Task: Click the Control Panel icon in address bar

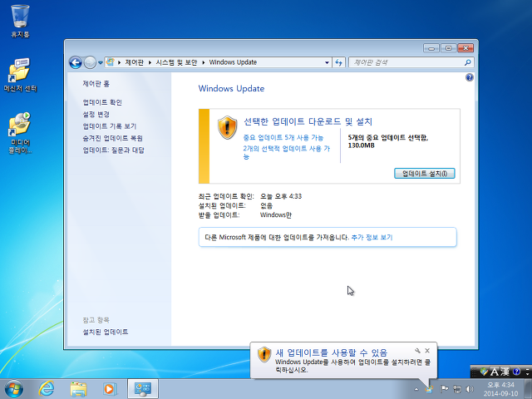Action: pyautogui.click(x=111, y=62)
